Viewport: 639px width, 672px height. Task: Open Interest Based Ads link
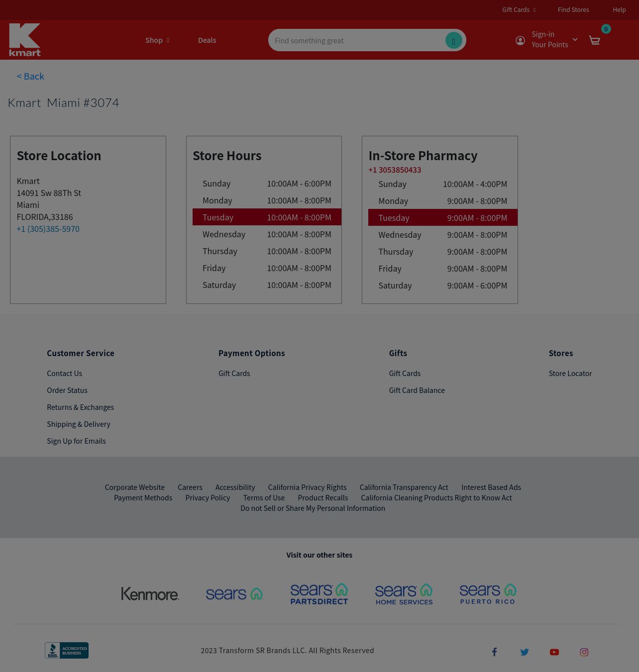click(491, 487)
